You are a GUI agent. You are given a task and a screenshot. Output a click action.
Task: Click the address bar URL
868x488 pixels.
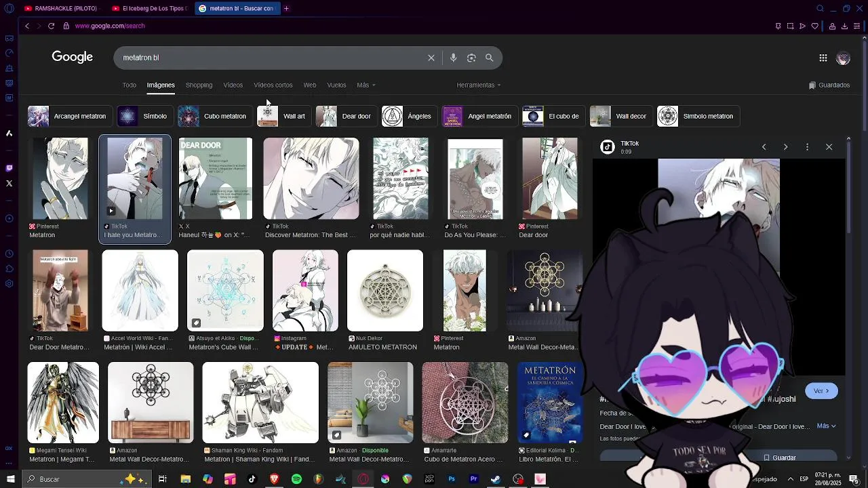pyautogui.click(x=110, y=26)
